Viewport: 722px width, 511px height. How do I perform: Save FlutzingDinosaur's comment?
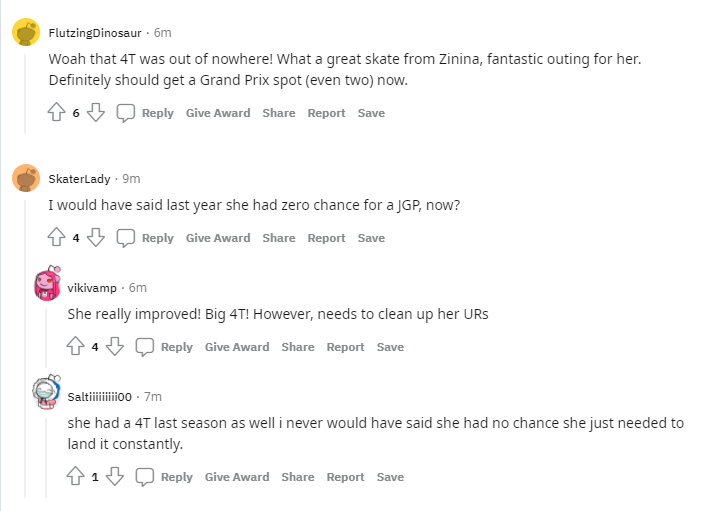pos(371,113)
